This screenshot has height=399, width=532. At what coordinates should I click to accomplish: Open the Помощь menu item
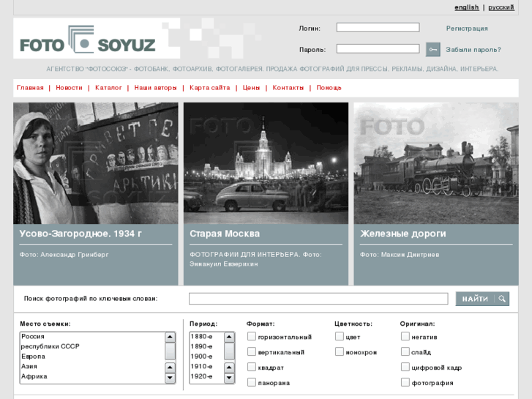[329, 88]
